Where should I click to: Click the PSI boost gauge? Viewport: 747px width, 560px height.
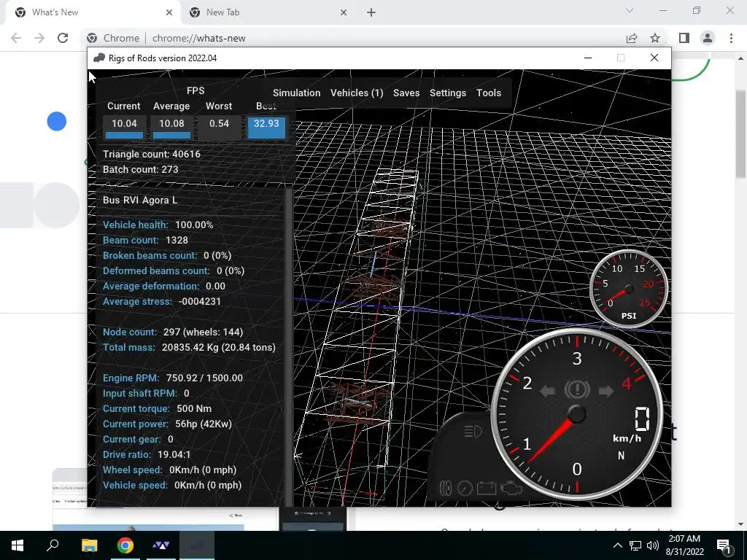tap(628, 289)
